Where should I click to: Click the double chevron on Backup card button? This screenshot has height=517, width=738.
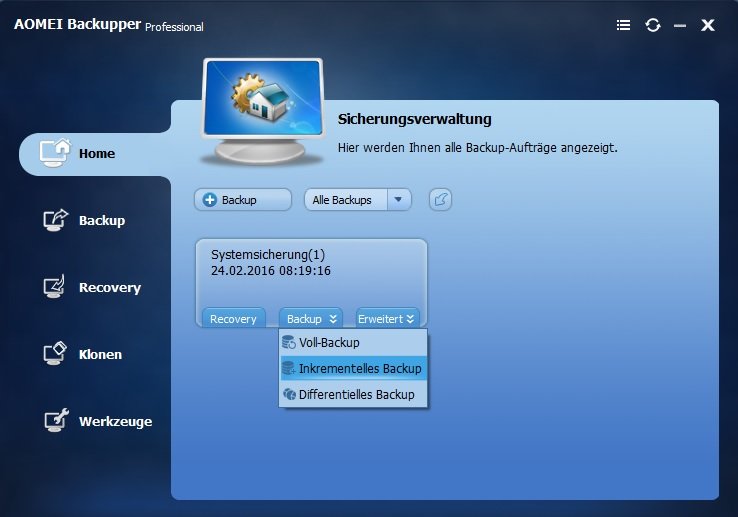[x=333, y=319]
